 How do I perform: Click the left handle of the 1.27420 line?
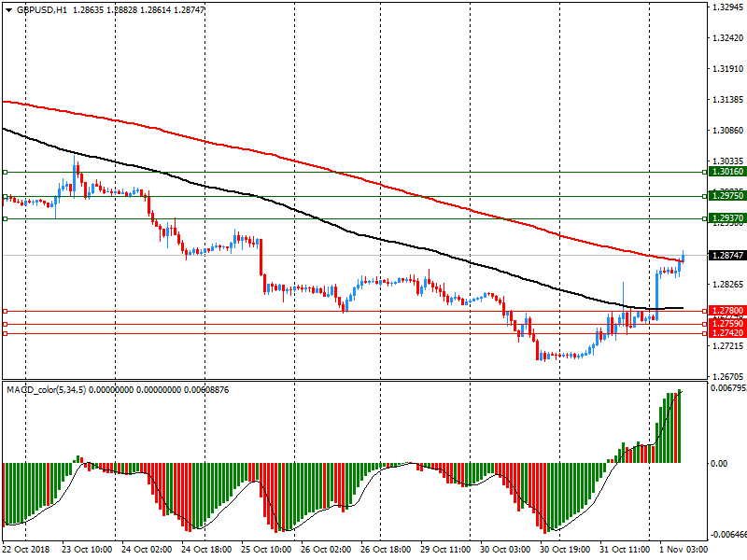pos(6,333)
